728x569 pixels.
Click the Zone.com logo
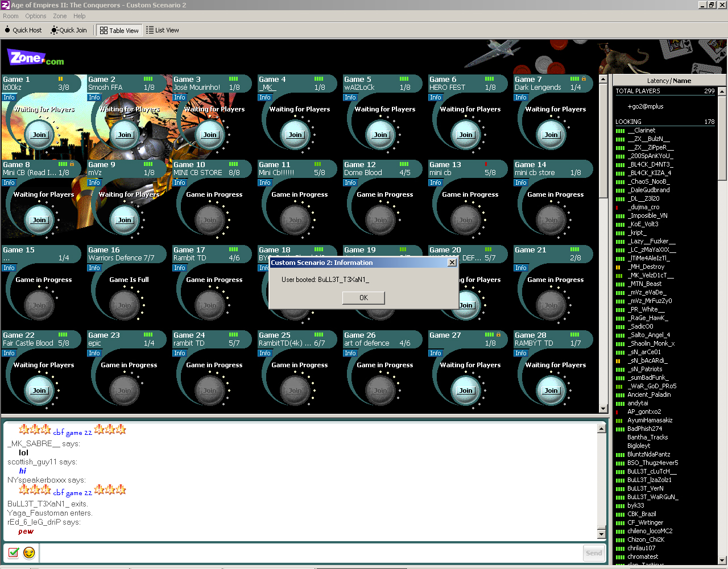coord(35,57)
